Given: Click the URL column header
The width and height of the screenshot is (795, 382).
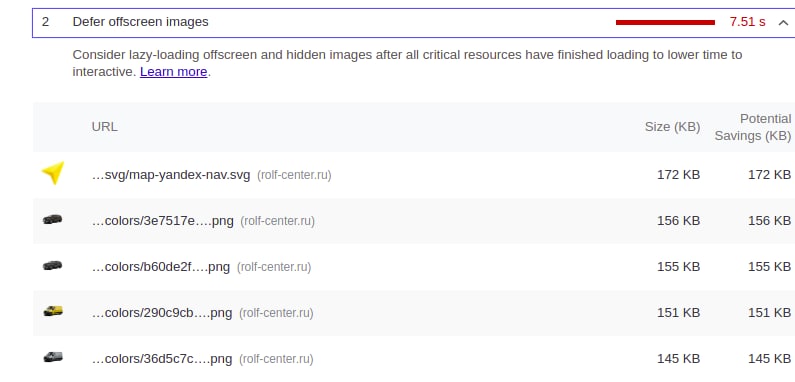Looking at the screenshot, I should point(104,127).
